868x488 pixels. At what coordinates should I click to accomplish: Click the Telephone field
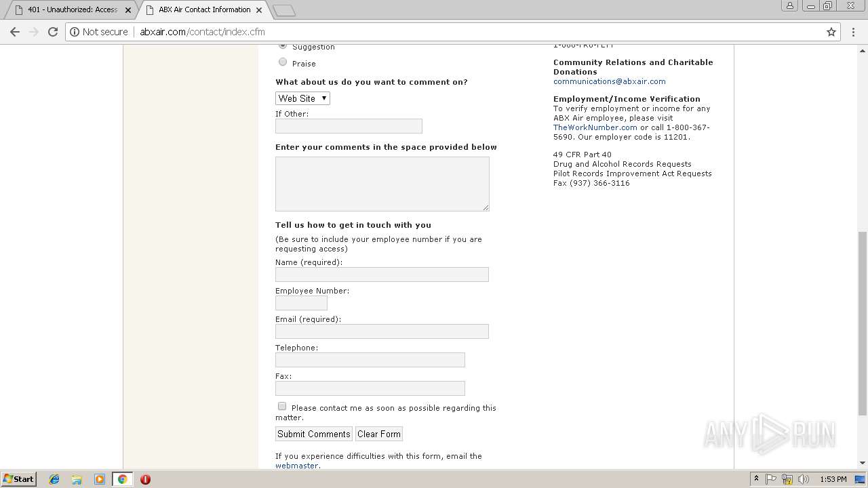(x=370, y=360)
